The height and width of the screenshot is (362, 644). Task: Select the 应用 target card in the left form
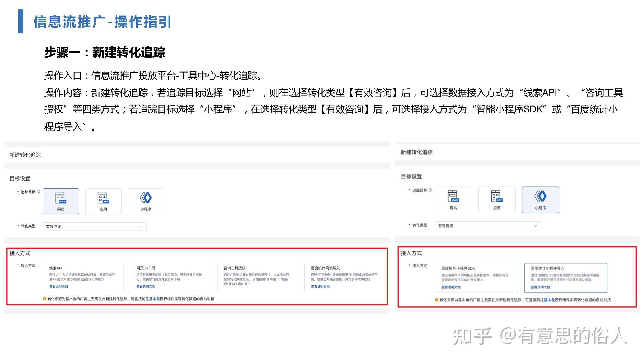click(103, 201)
